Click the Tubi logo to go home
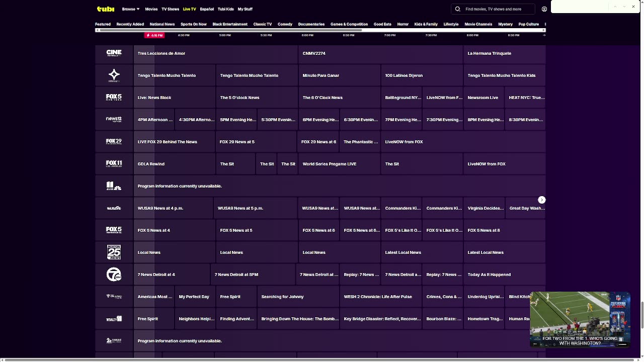 click(x=106, y=9)
